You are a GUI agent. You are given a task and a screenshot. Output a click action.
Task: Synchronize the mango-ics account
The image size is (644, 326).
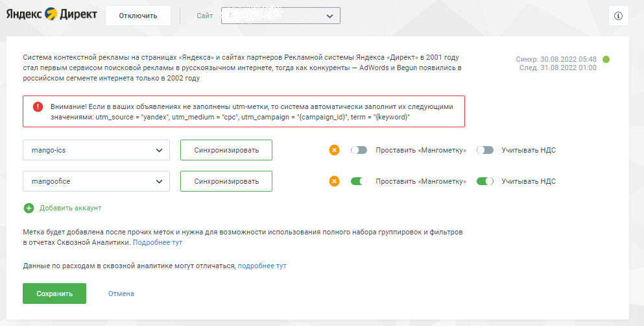click(x=226, y=150)
